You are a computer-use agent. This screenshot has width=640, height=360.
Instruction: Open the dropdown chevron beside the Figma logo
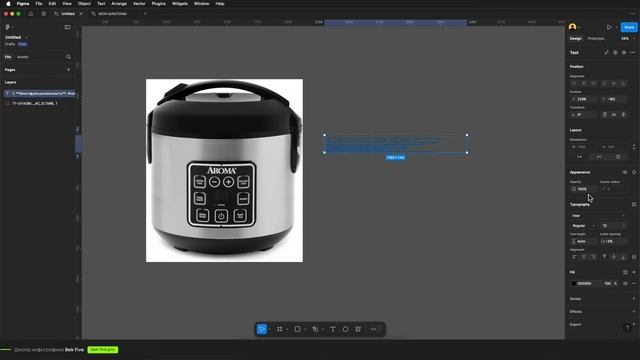click(13, 27)
